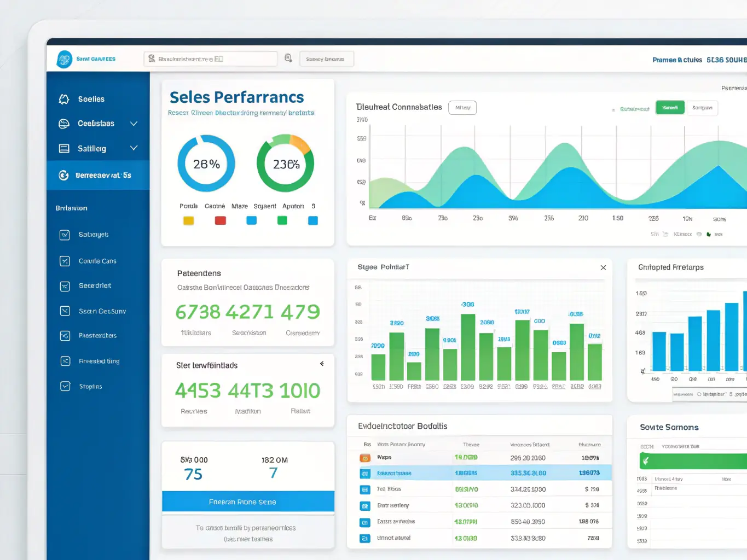Click the blue icon on Easrs avrheeine row
Image resolution: width=747 pixels, height=560 pixels.
coord(365,522)
